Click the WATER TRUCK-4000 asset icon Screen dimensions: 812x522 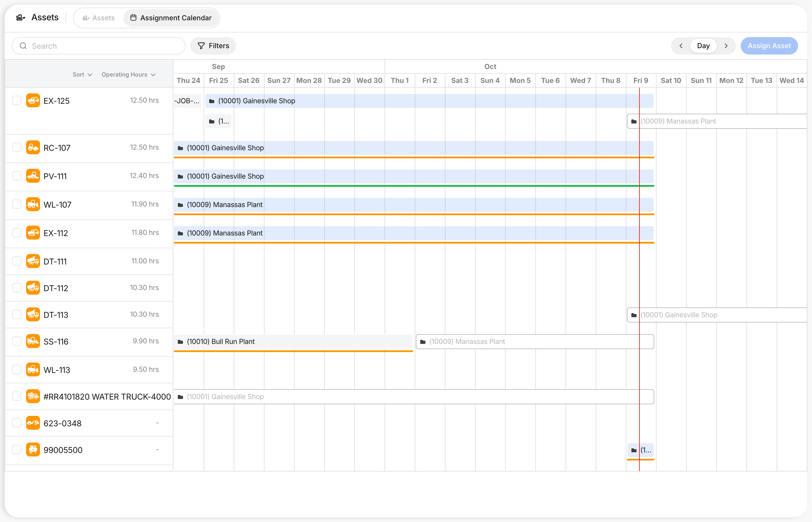pos(33,396)
